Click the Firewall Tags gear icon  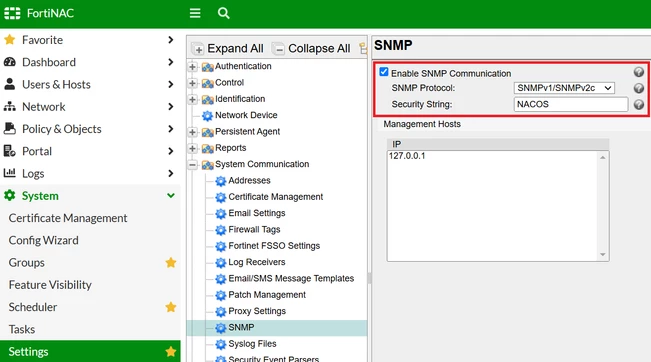[220, 230]
